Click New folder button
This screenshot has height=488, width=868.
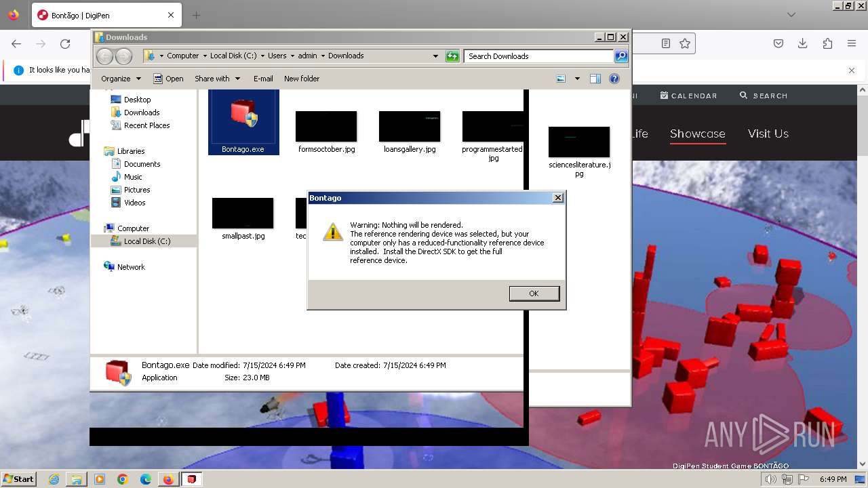click(x=302, y=79)
